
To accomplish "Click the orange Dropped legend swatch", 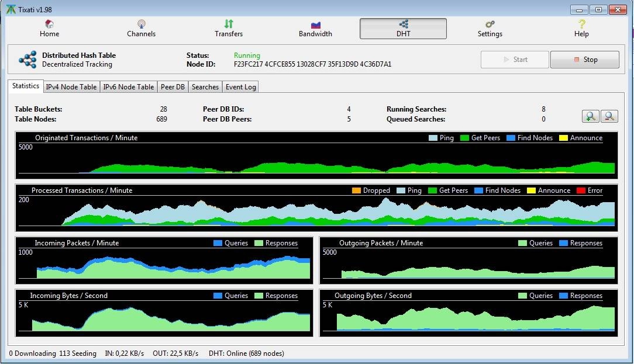I will (356, 190).
